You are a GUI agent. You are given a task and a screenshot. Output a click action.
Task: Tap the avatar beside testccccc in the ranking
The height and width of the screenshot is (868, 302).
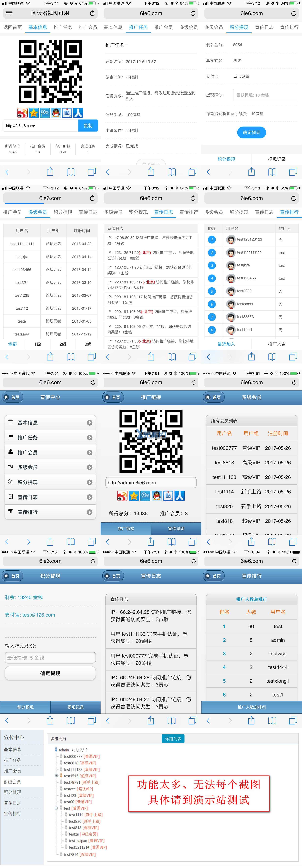231,304
